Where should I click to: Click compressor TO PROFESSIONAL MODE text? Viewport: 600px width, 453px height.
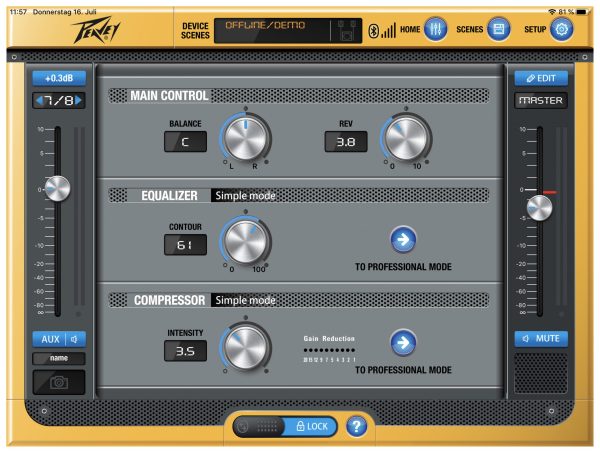tap(403, 370)
